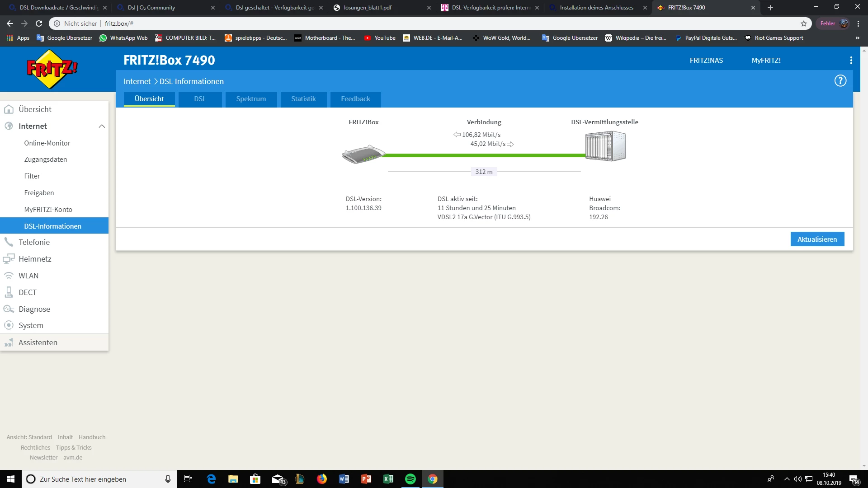Image resolution: width=868 pixels, height=488 pixels.
Task: Open the FRITZ!Box three-dot menu
Action: tap(851, 61)
